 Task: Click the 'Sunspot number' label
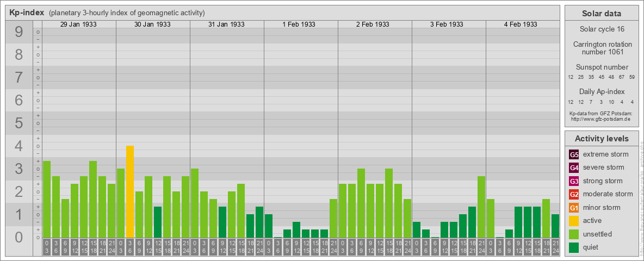[602, 67]
